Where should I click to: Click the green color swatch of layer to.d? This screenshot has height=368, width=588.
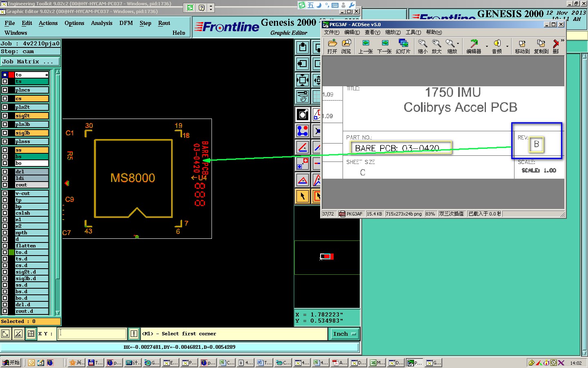point(11,252)
